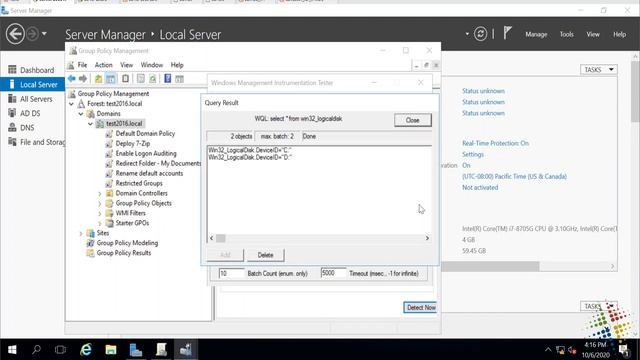Select the Default Domain Policy item

click(145, 133)
